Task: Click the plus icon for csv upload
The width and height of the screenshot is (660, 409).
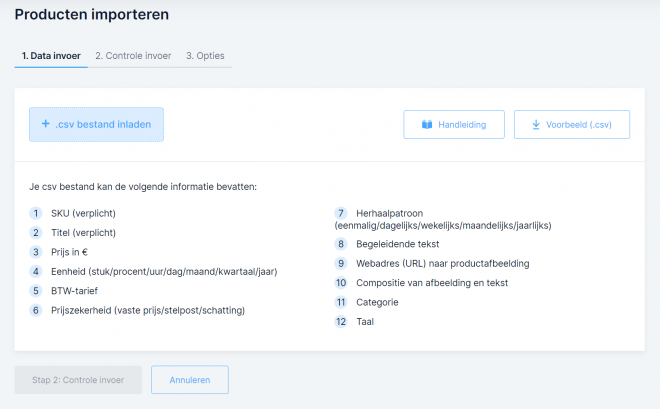Action: [x=46, y=125]
